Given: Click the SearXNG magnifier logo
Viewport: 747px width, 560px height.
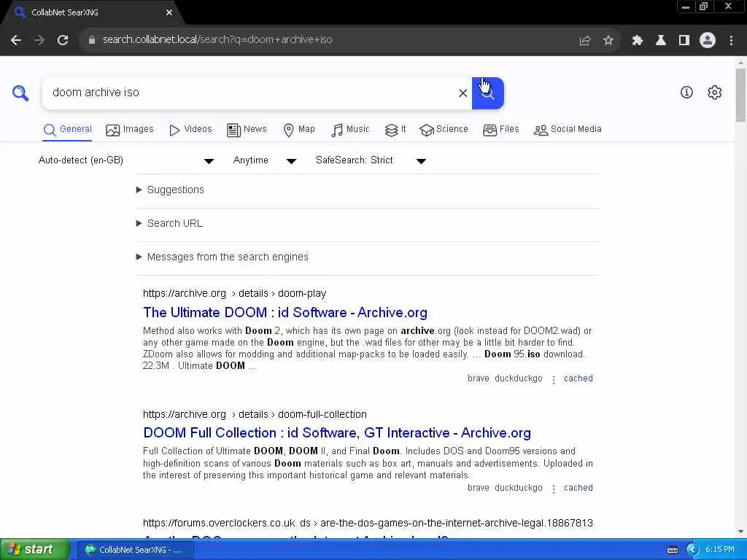Looking at the screenshot, I should pos(20,93).
